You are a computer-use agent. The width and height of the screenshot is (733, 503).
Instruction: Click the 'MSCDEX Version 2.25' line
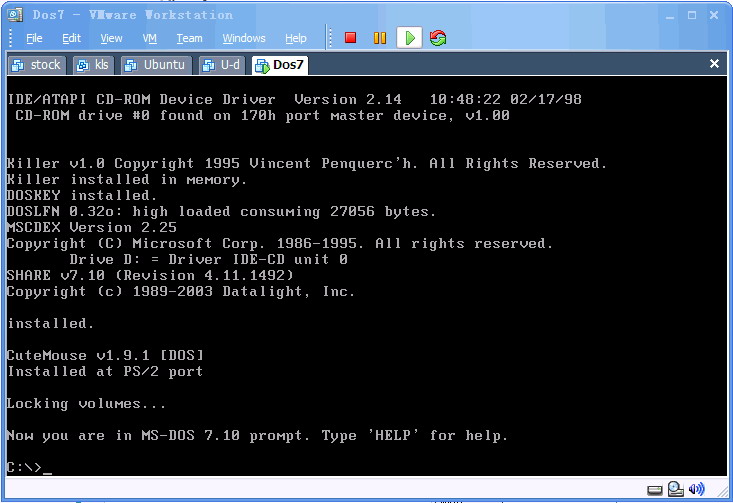coord(92,228)
